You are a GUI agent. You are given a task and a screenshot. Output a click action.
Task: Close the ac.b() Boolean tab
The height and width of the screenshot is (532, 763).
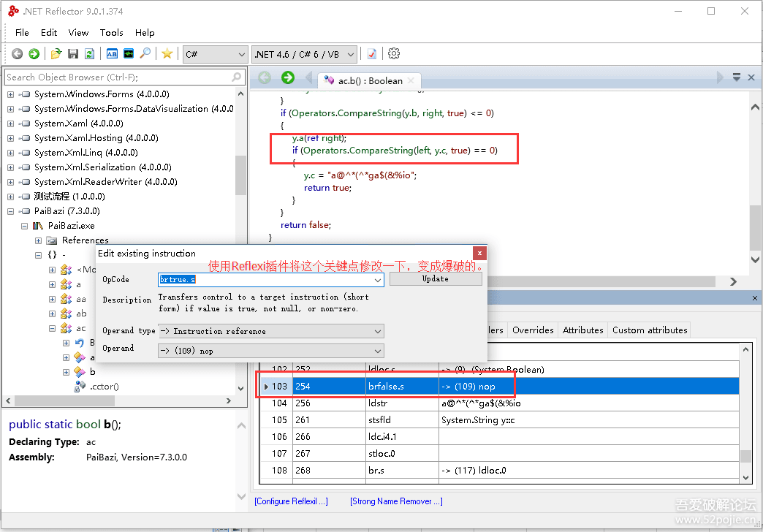(x=411, y=80)
